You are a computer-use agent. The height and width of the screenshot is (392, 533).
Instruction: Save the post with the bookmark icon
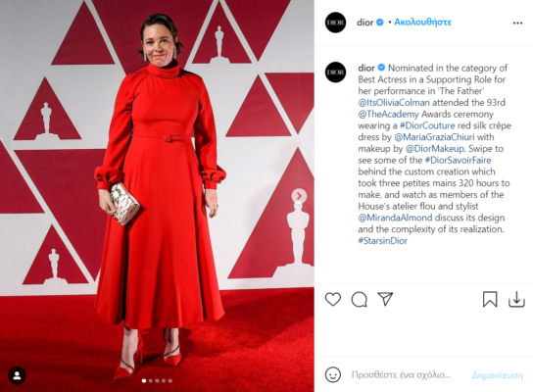coord(490,299)
